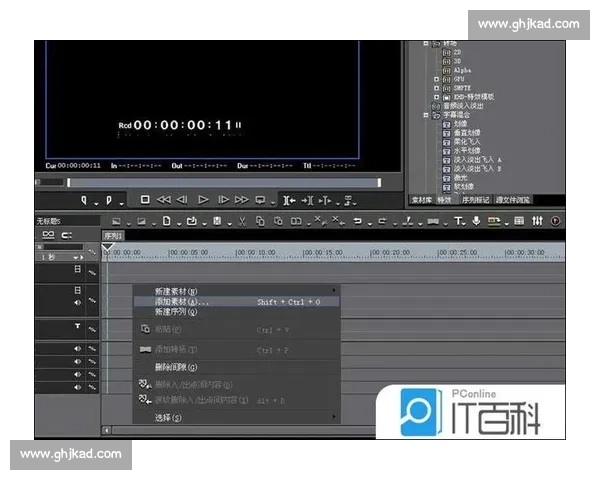Click the title tool T icon in toolbar
600x480 pixels.
(x=458, y=220)
